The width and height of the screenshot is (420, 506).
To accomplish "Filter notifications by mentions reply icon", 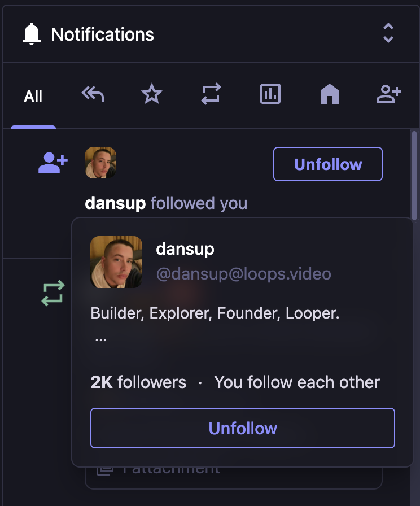I will tap(93, 94).
